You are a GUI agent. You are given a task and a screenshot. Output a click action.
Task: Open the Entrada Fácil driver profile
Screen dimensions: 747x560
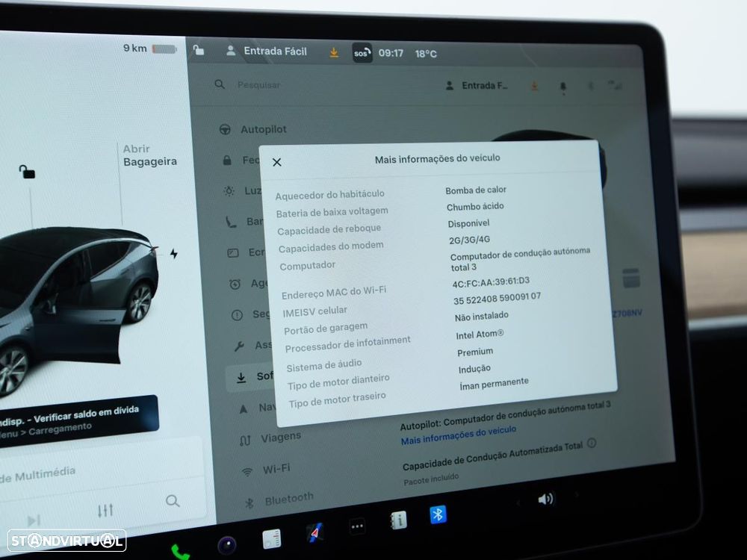point(267,51)
